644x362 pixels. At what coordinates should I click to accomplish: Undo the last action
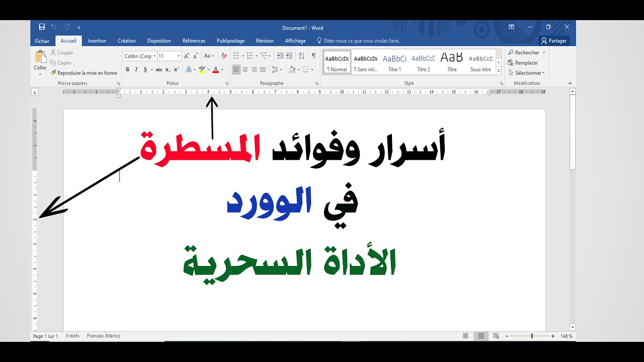(53, 27)
